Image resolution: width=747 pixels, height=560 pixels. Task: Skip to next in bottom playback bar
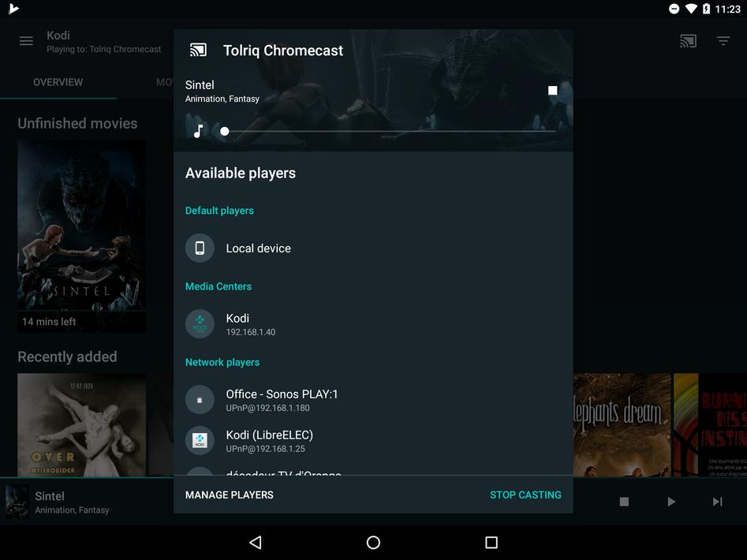click(x=717, y=502)
